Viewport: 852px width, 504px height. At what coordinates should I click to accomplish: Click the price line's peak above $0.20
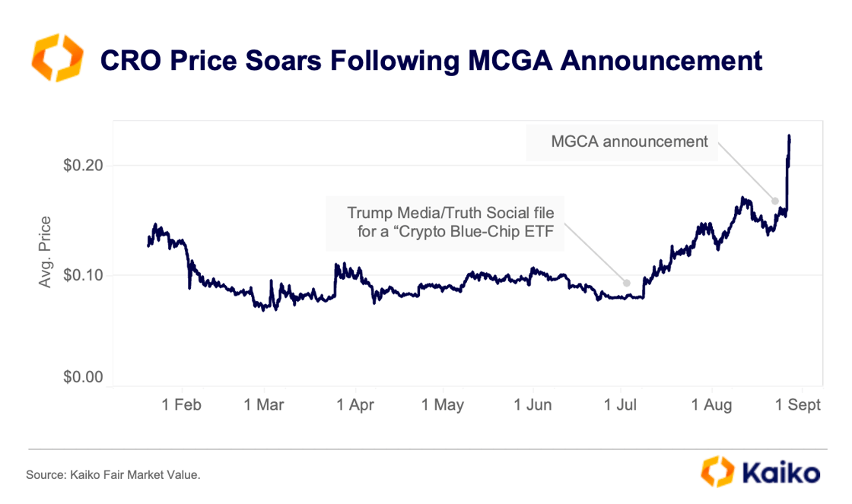789,137
